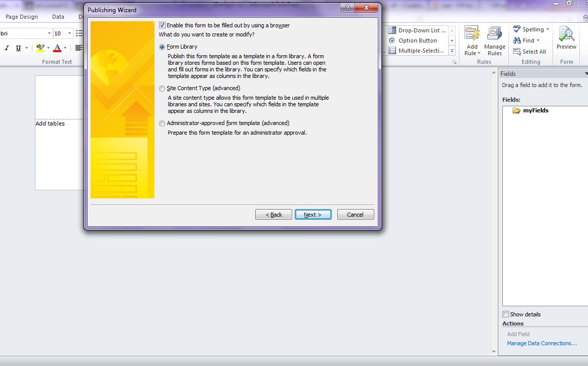Toggle the Show details checkbox
Image resolution: width=588 pixels, height=366 pixels.
click(x=505, y=314)
